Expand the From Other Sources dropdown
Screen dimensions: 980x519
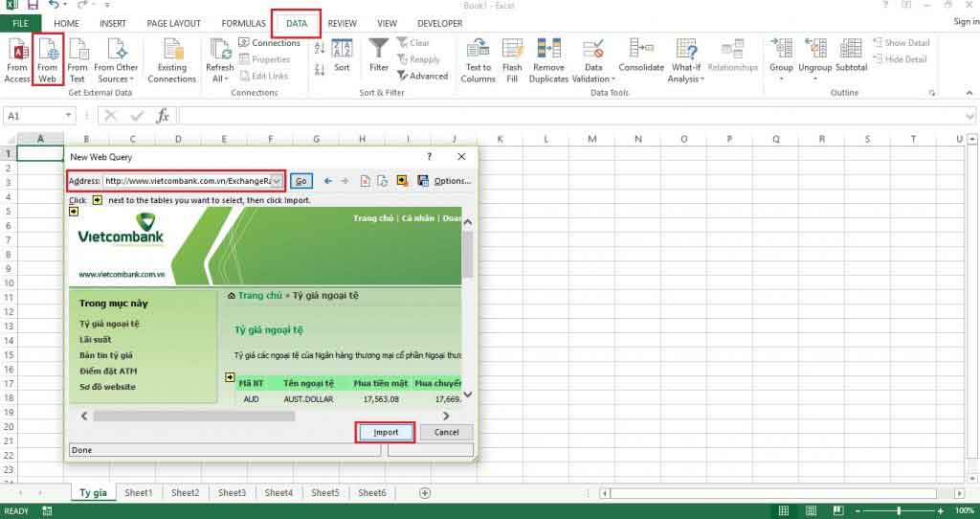132,79
